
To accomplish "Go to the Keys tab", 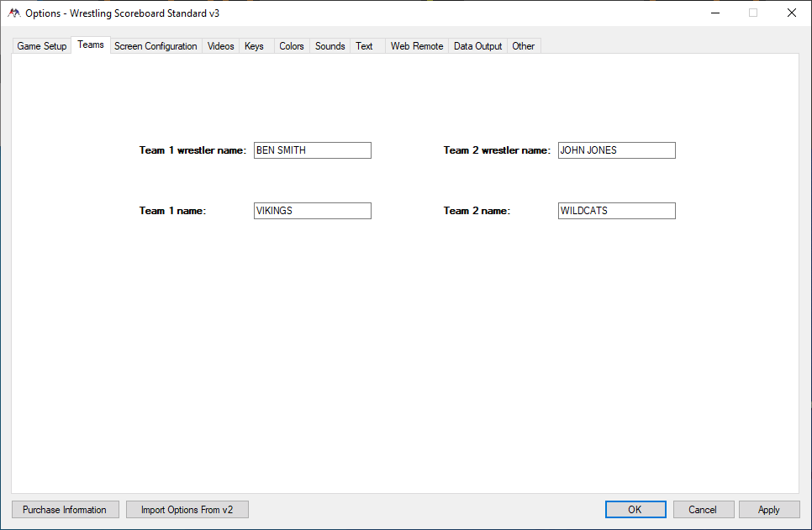I will point(254,46).
